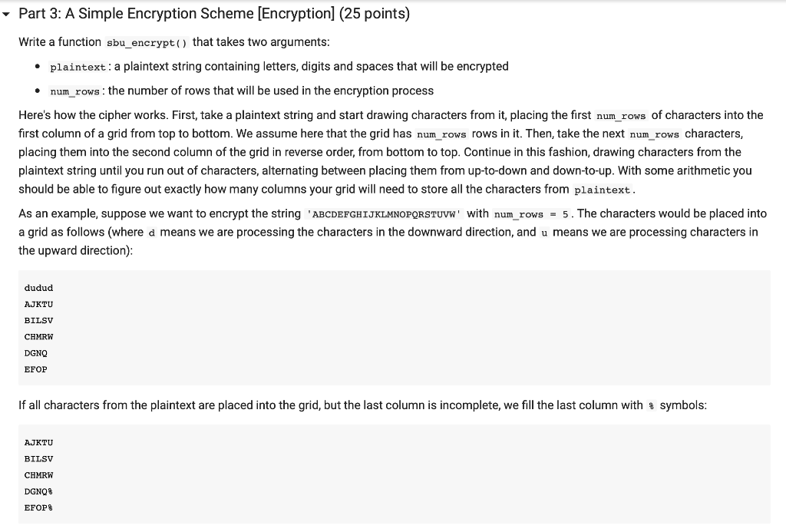
Task: Click the % symbol inline code in paragraph
Action: (651, 405)
